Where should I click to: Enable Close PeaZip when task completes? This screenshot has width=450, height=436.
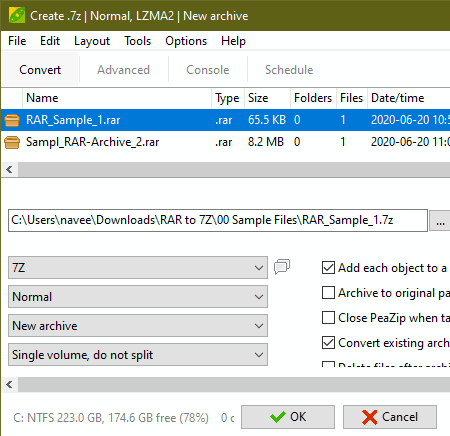point(328,318)
